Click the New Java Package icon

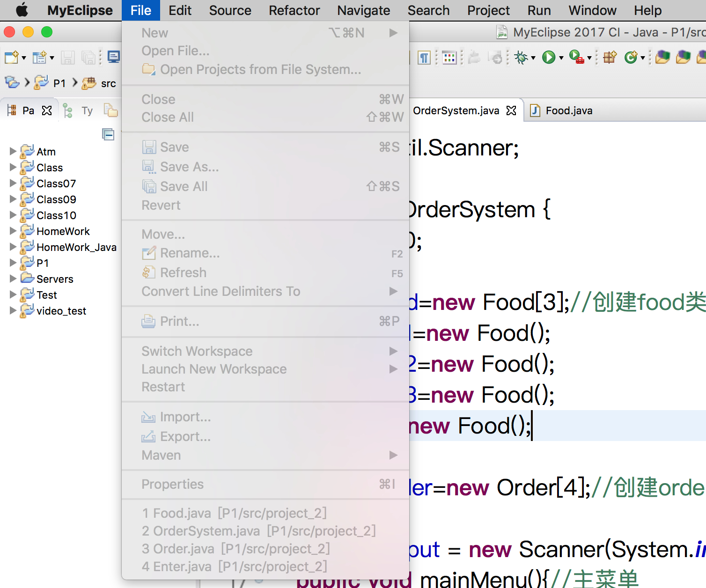click(x=610, y=57)
